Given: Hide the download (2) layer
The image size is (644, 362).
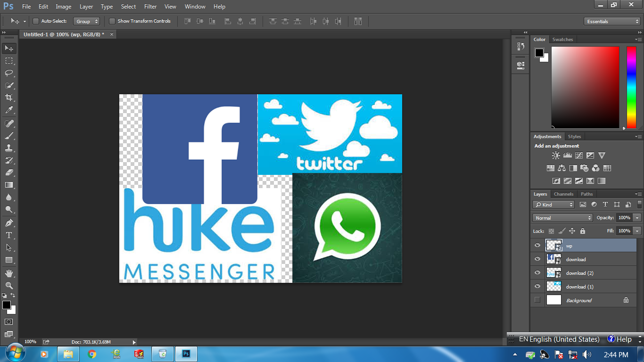Looking at the screenshot, I should coord(537,273).
